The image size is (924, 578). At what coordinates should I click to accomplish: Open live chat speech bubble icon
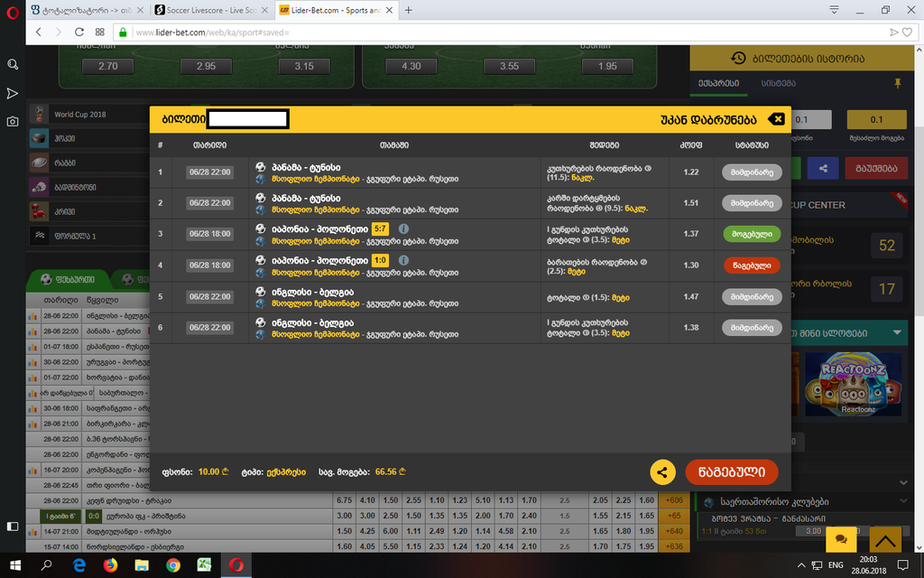pos(841,538)
